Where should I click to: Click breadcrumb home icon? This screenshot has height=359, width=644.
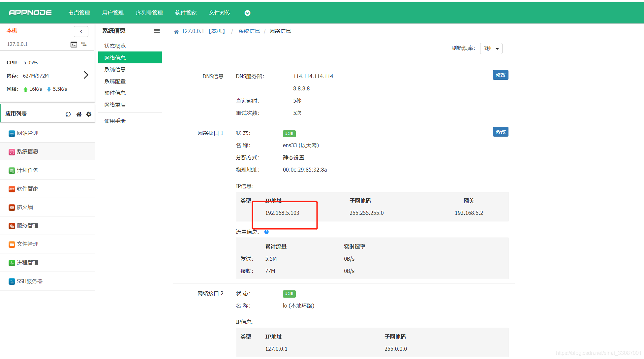[x=176, y=31]
